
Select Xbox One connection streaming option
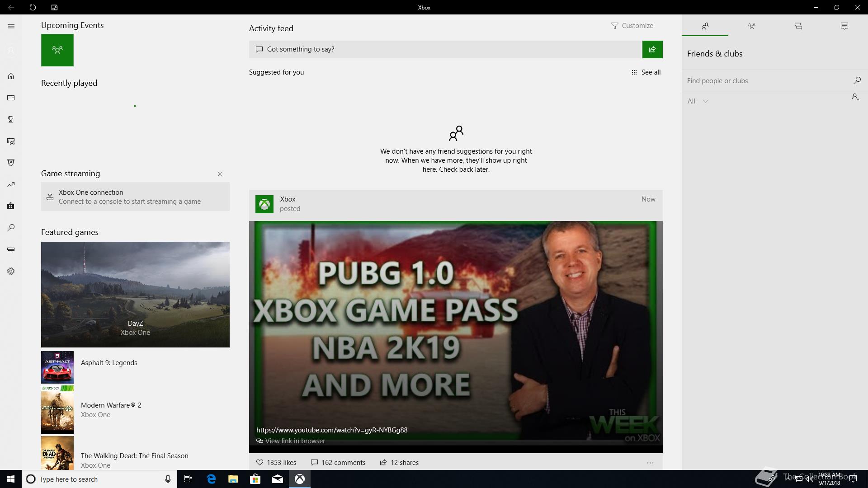tap(135, 197)
